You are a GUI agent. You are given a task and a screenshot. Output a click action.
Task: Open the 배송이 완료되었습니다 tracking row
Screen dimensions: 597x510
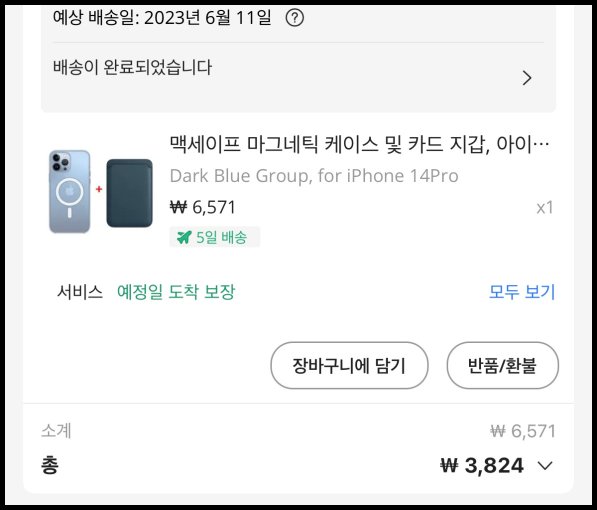click(x=298, y=74)
